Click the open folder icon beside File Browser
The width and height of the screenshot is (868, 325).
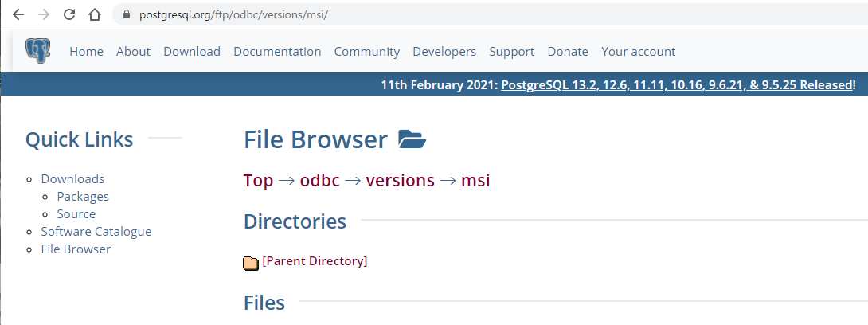pos(412,139)
